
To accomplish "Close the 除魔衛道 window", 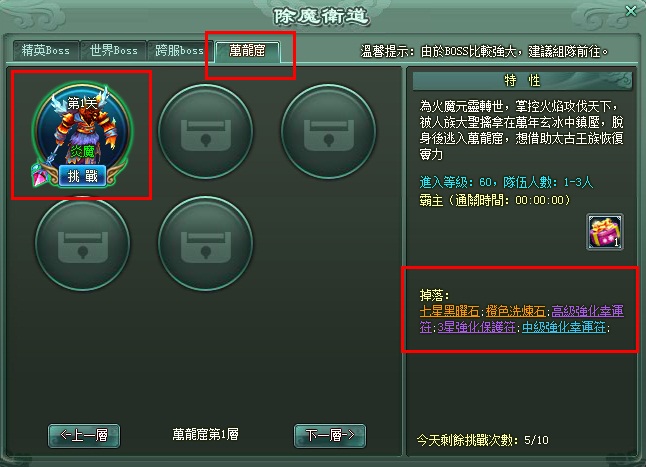I will (x=631, y=11).
